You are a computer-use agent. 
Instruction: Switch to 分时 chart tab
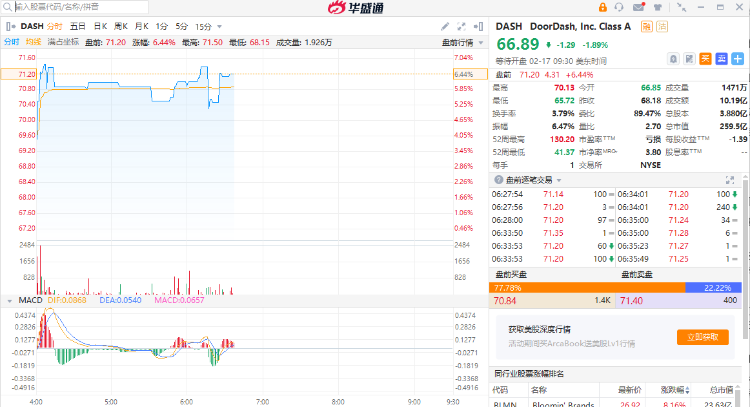point(54,26)
